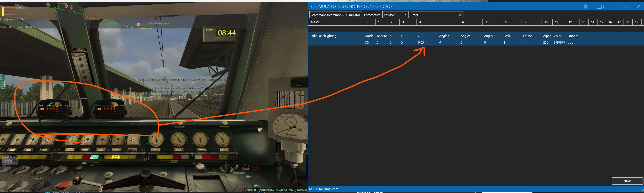Click the Color value $FFFFFF cell
This screenshot has height=193, width=644.
coord(559,43)
